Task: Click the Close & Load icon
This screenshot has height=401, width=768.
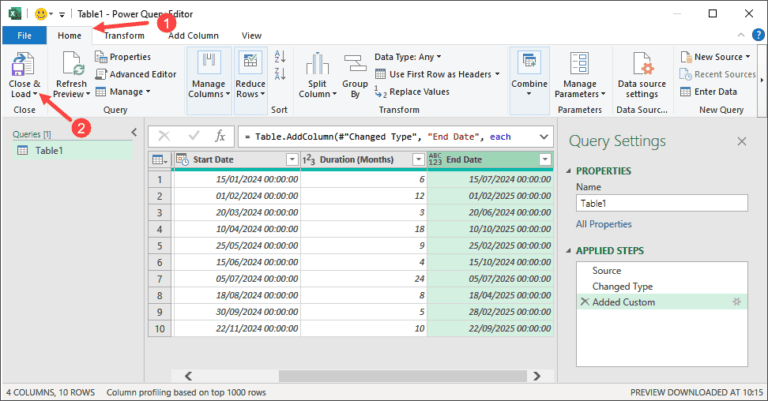Action: pos(24,66)
